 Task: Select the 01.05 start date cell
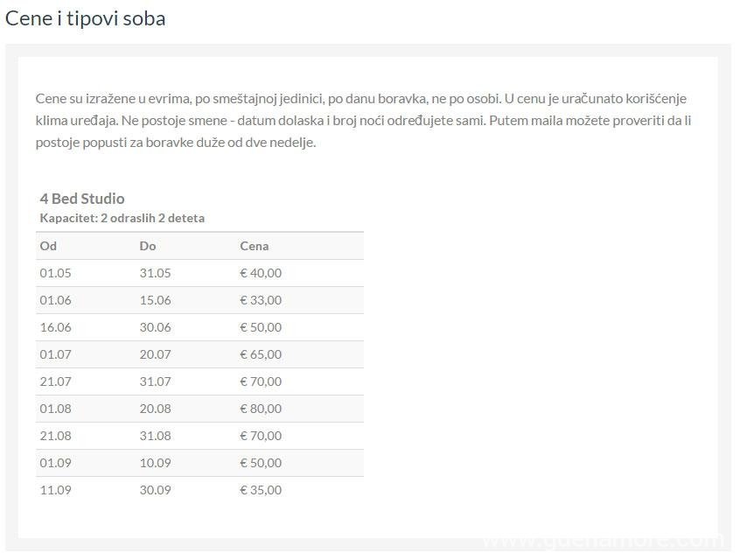pyautogui.click(x=56, y=273)
